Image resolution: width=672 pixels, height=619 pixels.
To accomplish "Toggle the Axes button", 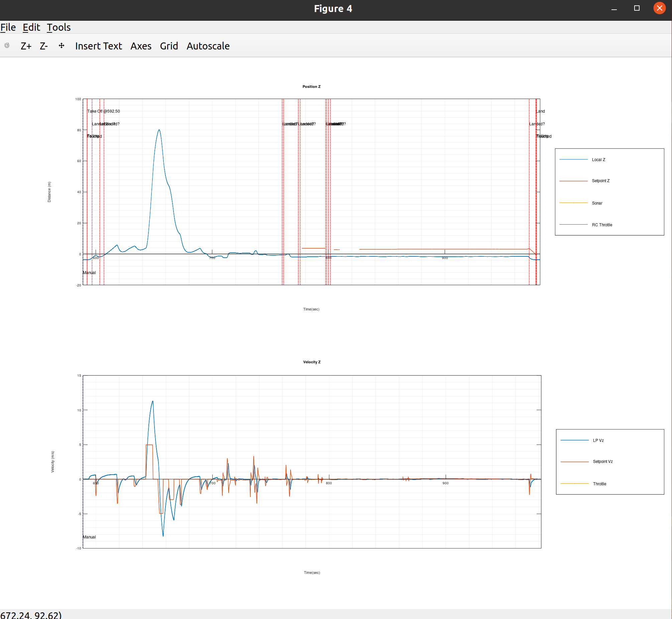I will tap(141, 46).
